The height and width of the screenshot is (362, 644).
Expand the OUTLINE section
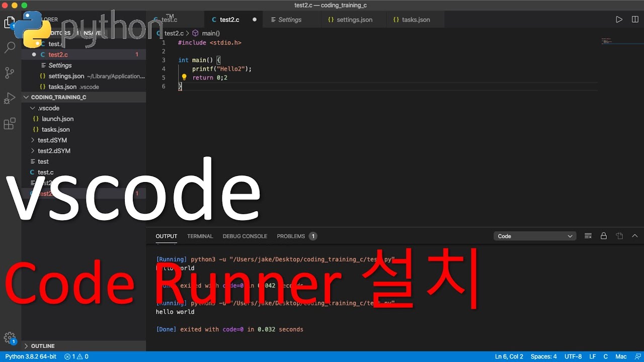(84, 346)
